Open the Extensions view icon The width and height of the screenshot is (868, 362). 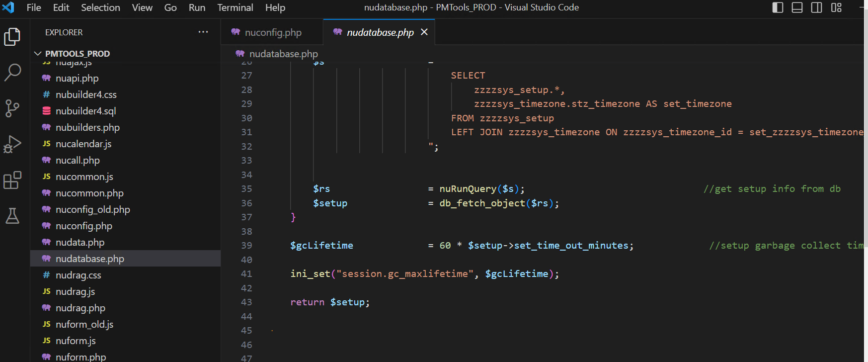click(x=12, y=180)
